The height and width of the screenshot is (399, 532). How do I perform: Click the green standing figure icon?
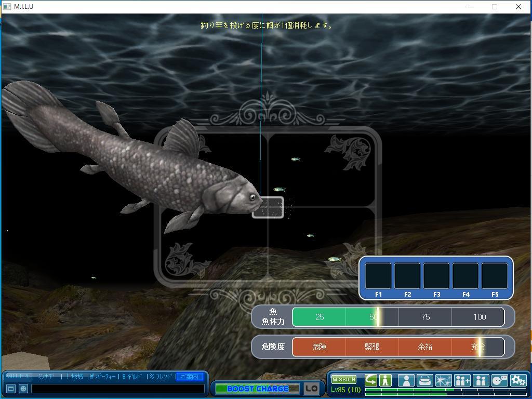pyautogui.click(x=385, y=380)
